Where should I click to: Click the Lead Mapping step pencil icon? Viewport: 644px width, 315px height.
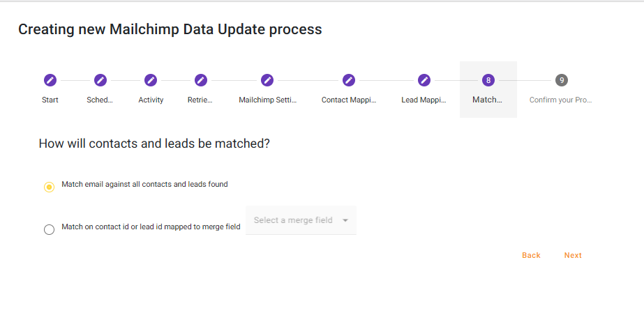pyautogui.click(x=424, y=80)
